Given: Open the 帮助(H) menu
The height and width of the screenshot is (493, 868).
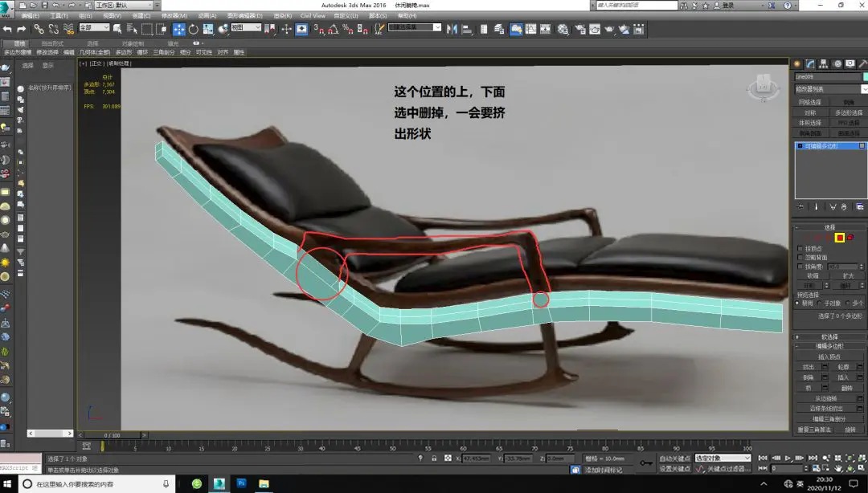Looking at the screenshot, I should [407, 15].
